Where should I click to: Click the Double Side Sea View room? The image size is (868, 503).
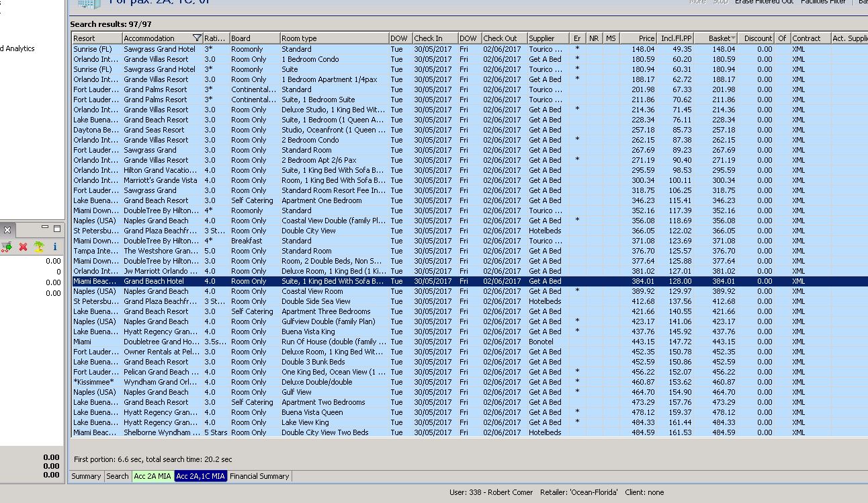(x=334, y=301)
